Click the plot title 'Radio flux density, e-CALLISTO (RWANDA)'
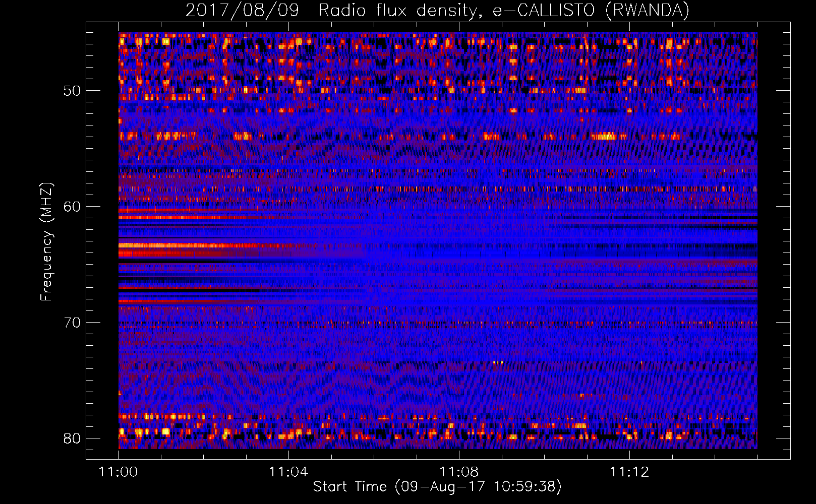Image resolution: width=816 pixels, height=504 pixels. point(504,11)
